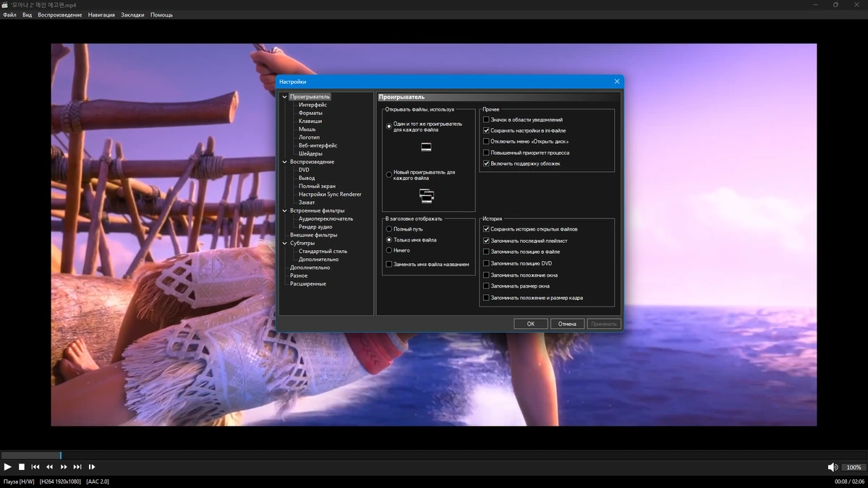Enable 'Отключить меню «Открыть диск»' checkbox

click(486, 142)
